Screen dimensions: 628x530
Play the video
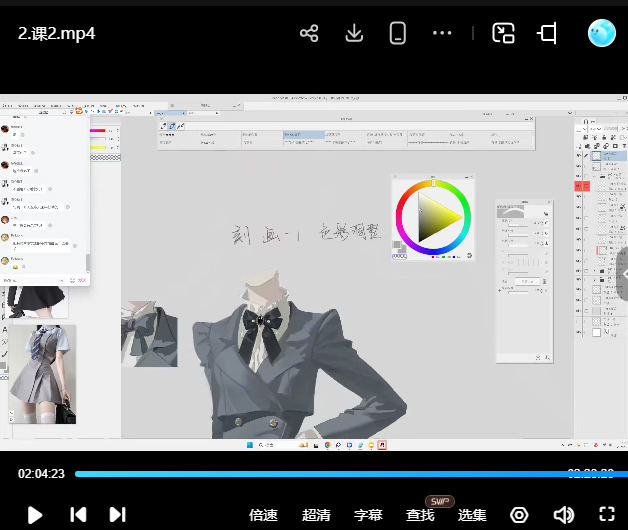click(35, 515)
